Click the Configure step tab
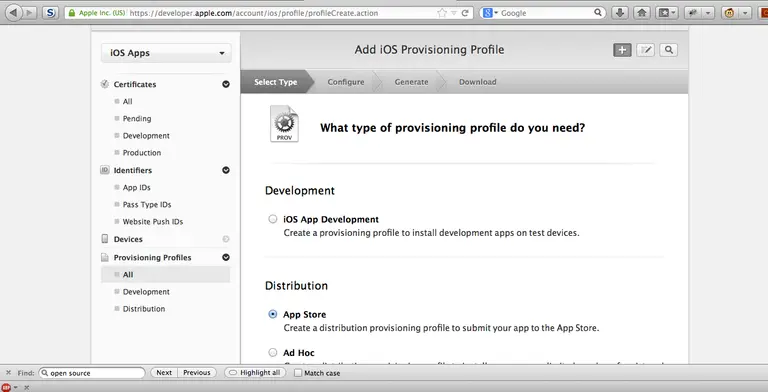Screen dimensions: 768x392 [x=346, y=82]
